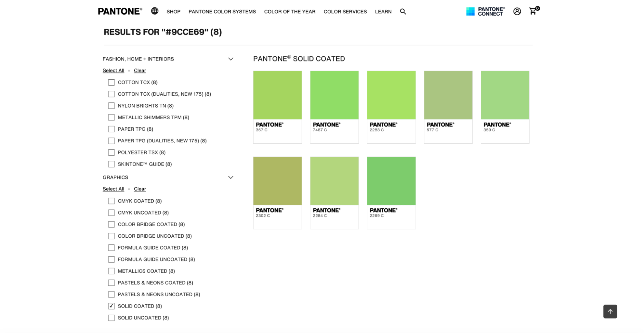Open the PANTONE COLOR SYSTEMS menu
Image resolution: width=644 pixels, height=333 pixels.
(x=222, y=11)
